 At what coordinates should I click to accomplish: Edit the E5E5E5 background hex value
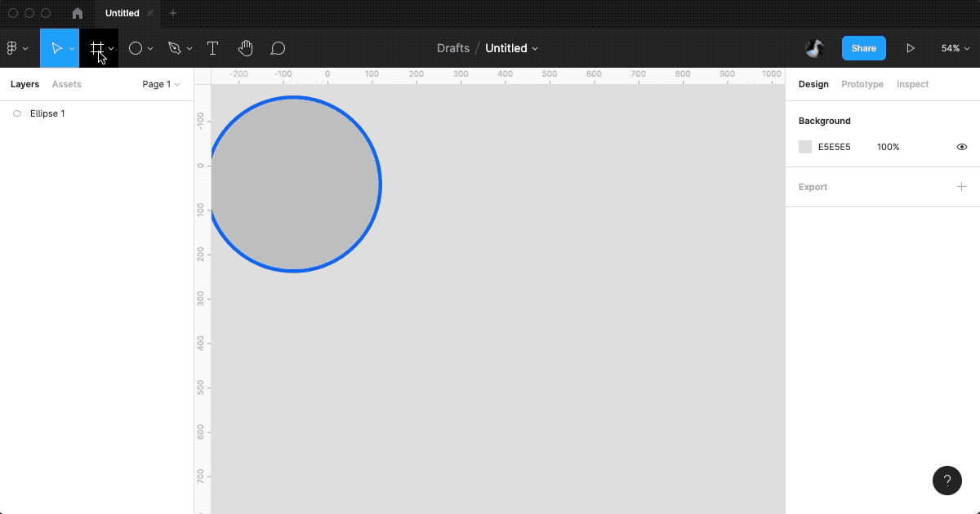click(x=835, y=147)
